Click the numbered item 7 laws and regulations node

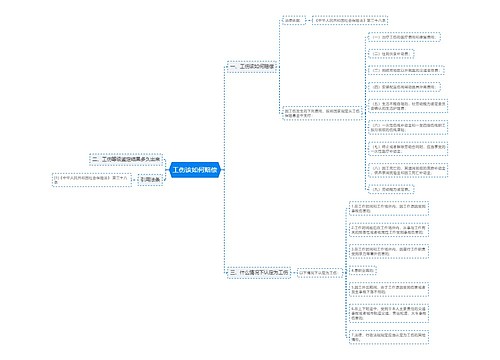(x=389, y=337)
